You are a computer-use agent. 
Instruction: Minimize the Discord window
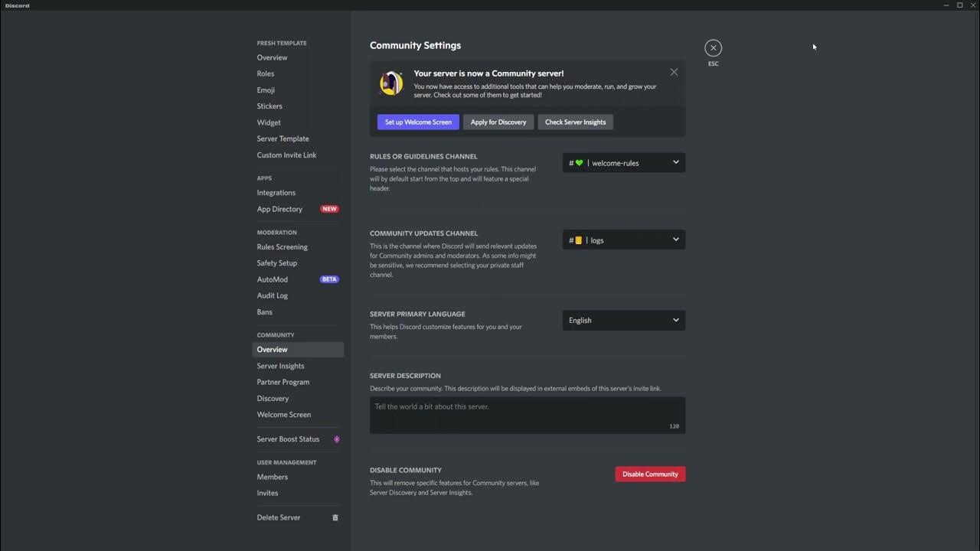[946, 5]
